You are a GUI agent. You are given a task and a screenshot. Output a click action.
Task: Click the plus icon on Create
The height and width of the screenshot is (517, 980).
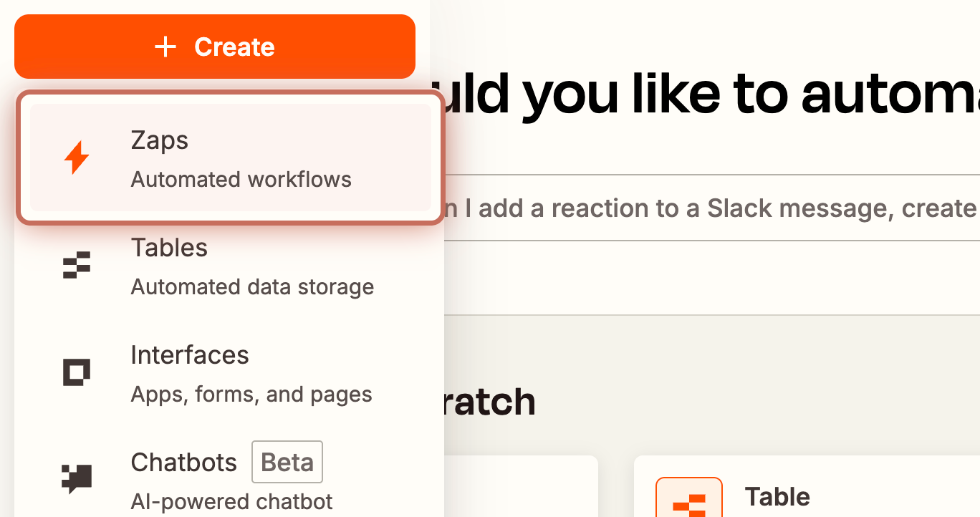tap(165, 47)
